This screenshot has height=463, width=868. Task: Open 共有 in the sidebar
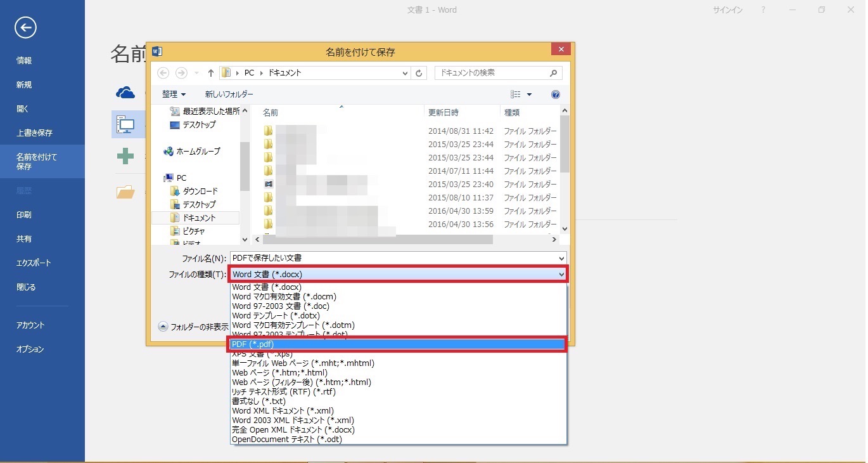(24, 239)
